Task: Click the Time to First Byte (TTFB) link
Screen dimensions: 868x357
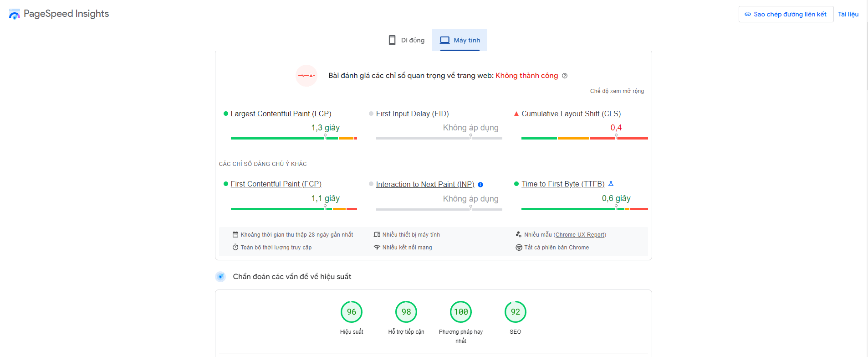Action: pos(563,184)
